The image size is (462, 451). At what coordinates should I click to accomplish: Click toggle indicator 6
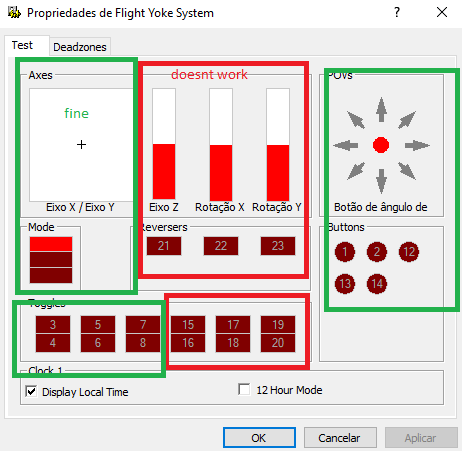(x=98, y=343)
